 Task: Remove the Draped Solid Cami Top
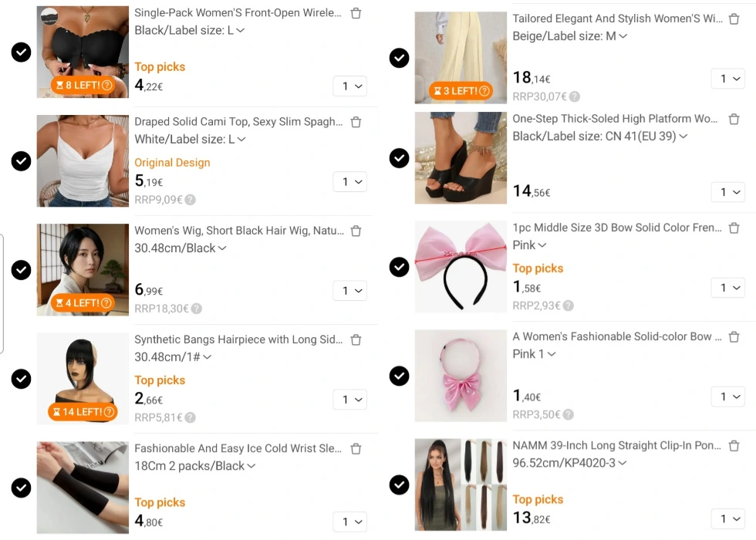pos(356,122)
